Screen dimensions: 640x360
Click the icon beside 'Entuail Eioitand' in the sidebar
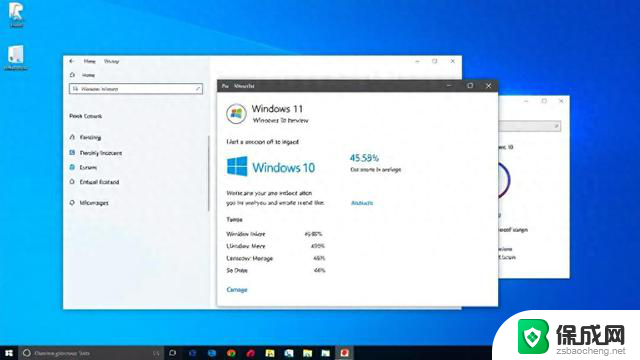tap(72, 182)
